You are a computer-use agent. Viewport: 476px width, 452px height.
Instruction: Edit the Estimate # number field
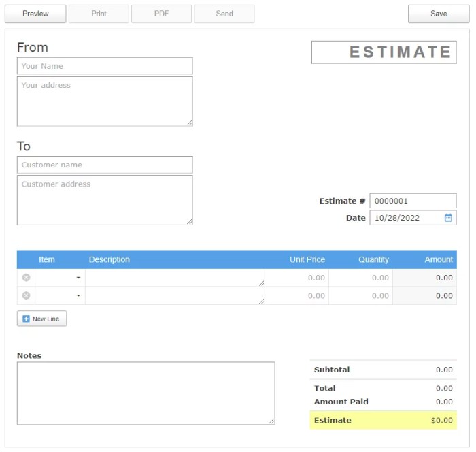pyautogui.click(x=413, y=201)
